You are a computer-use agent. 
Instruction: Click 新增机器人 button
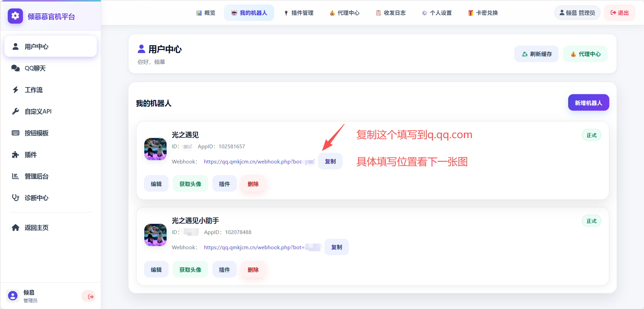589,103
